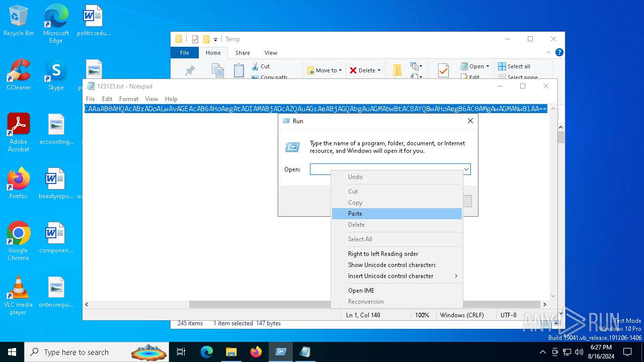Show hidden system tray icons
This screenshot has height=362, width=644.
coord(542,352)
